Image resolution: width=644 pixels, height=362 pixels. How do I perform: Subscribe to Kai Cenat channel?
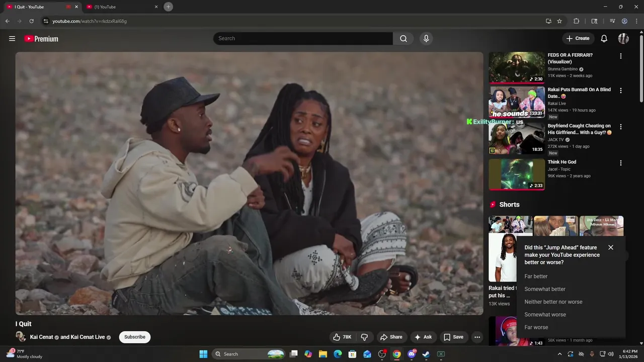tap(135, 337)
